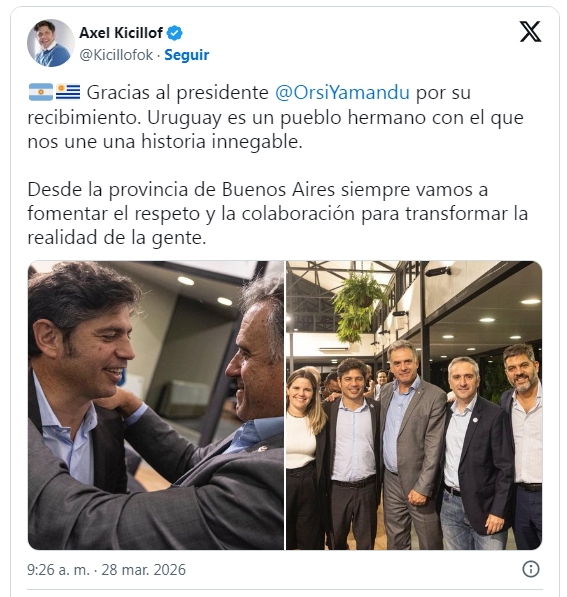
Task: Click the paragraph about provincia de Buenos Aires
Action: [278, 213]
